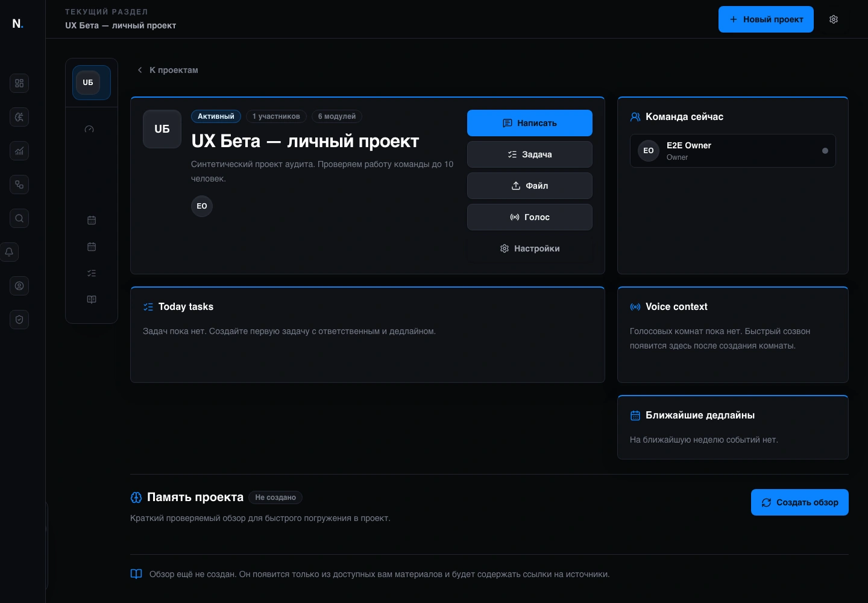Screen dimensions: 868x603
Task: Click the Команда сейчас heading
Action: tap(684, 117)
